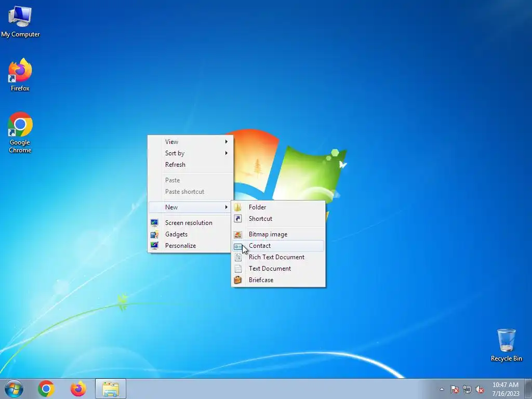
Task: Select the Google Chrome desktop shortcut
Action: 20,132
